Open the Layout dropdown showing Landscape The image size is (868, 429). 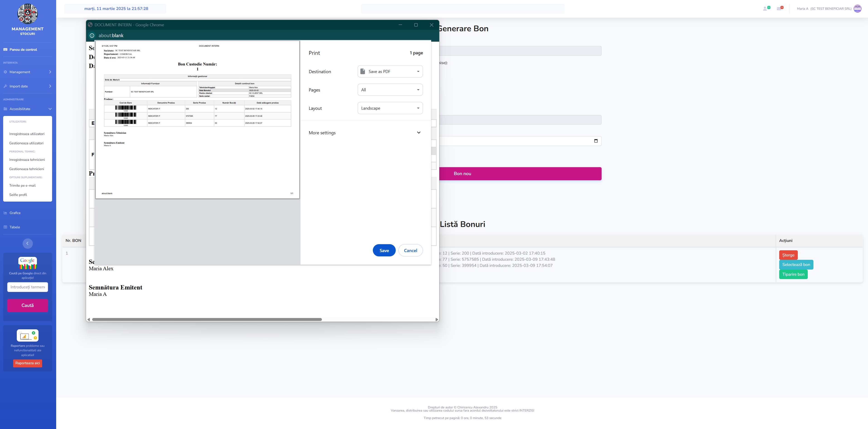click(x=390, y=108)
